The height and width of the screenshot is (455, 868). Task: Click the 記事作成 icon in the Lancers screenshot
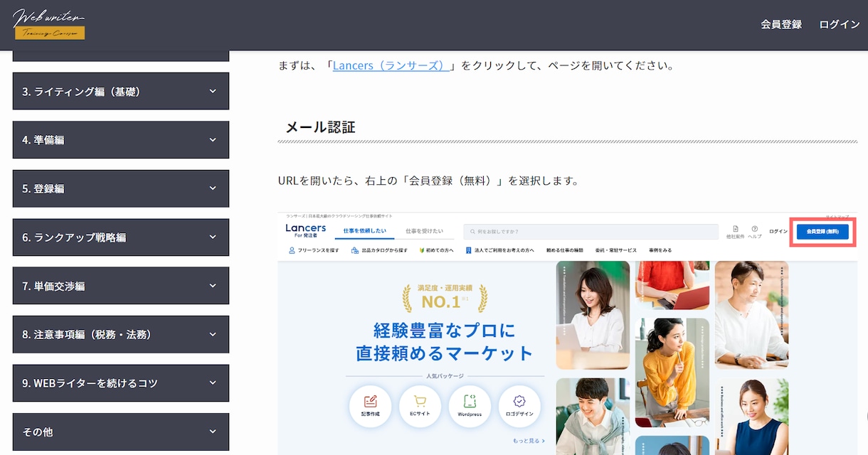[371, 406]
